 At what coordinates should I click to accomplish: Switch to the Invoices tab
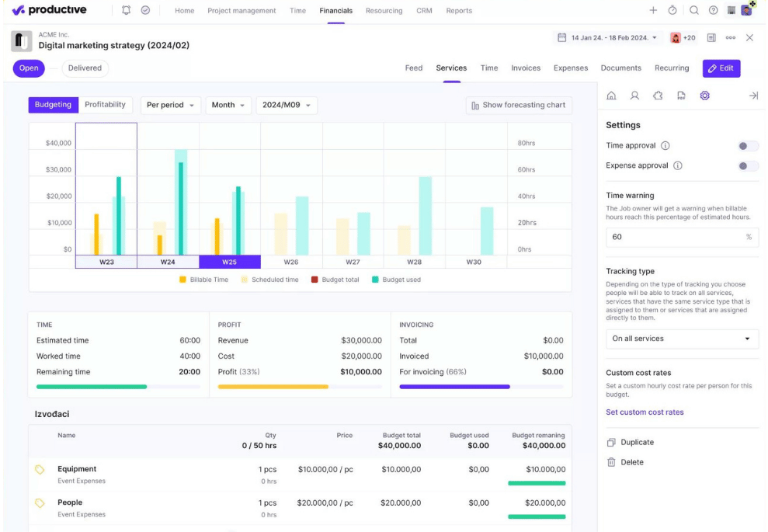tap(525, 68)
